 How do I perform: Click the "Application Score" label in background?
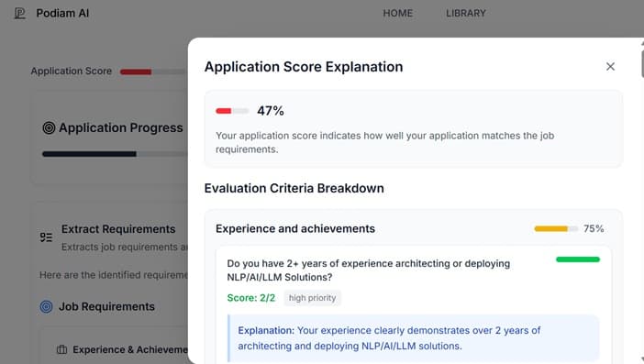71,71
